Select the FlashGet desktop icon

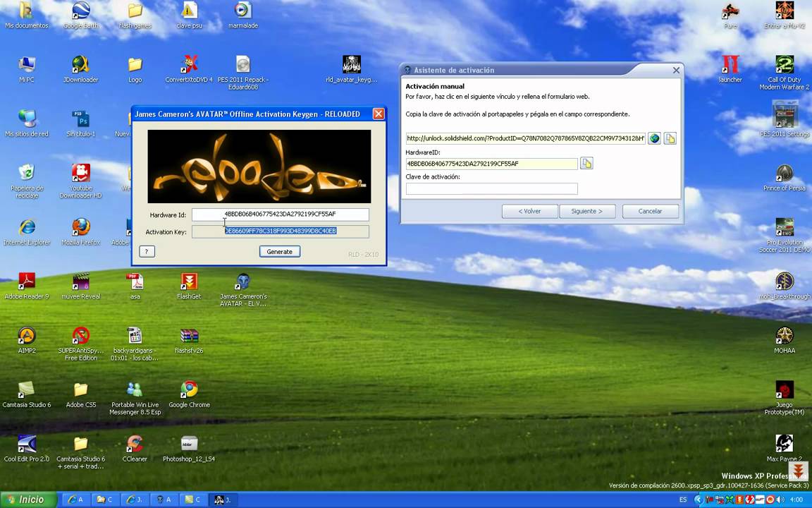pos(189,286)
